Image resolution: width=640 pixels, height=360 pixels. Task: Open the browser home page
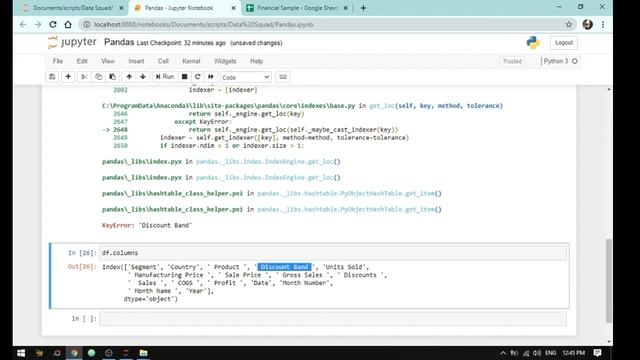[x=68, y=24]
